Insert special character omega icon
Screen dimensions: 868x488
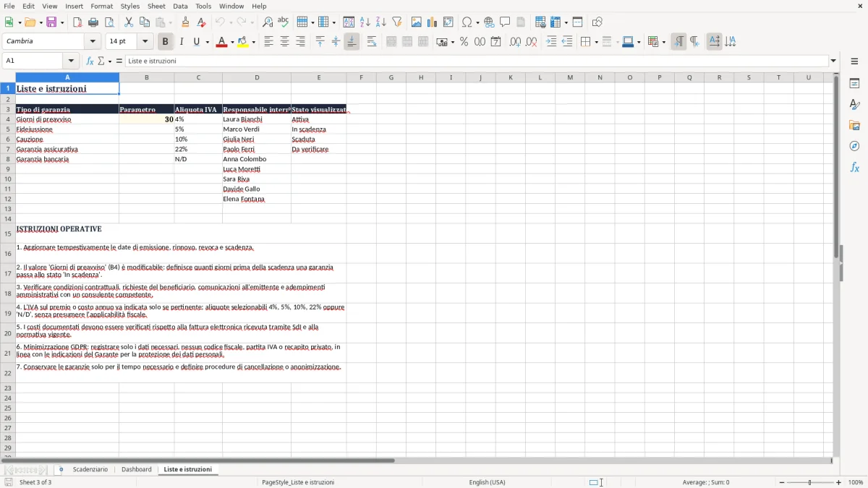(x=467, y=22)
